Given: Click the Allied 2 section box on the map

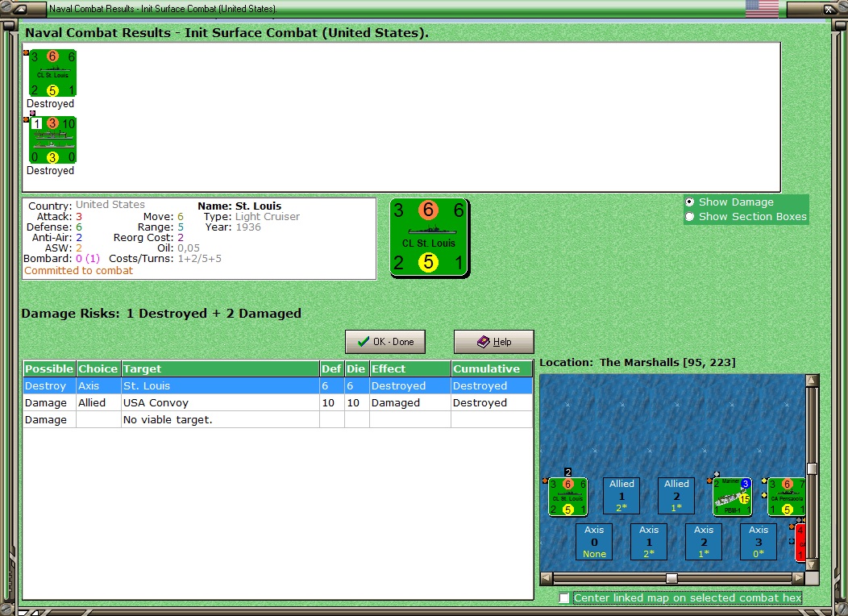Looking at the screenshot, I should click(x=676, y=495).
